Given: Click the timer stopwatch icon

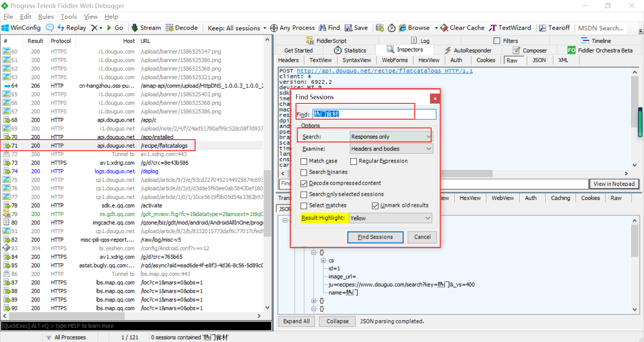Looking at the screenshot, I should coord(391,28).
